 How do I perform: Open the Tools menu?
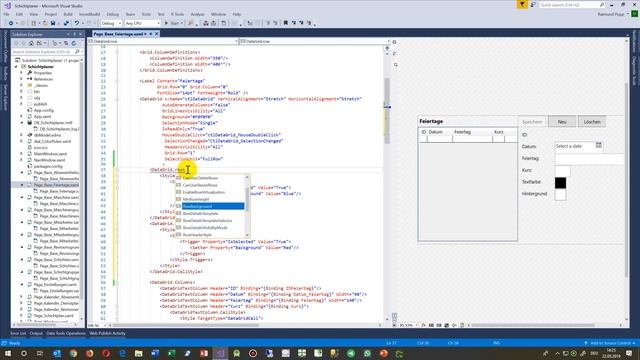146,14
